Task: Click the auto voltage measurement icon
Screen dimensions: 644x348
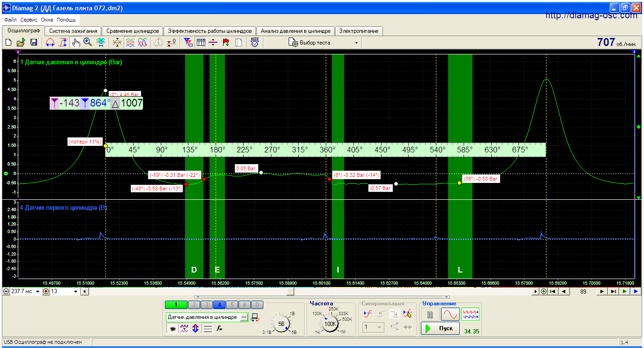Action: click(x=255, y=42)
